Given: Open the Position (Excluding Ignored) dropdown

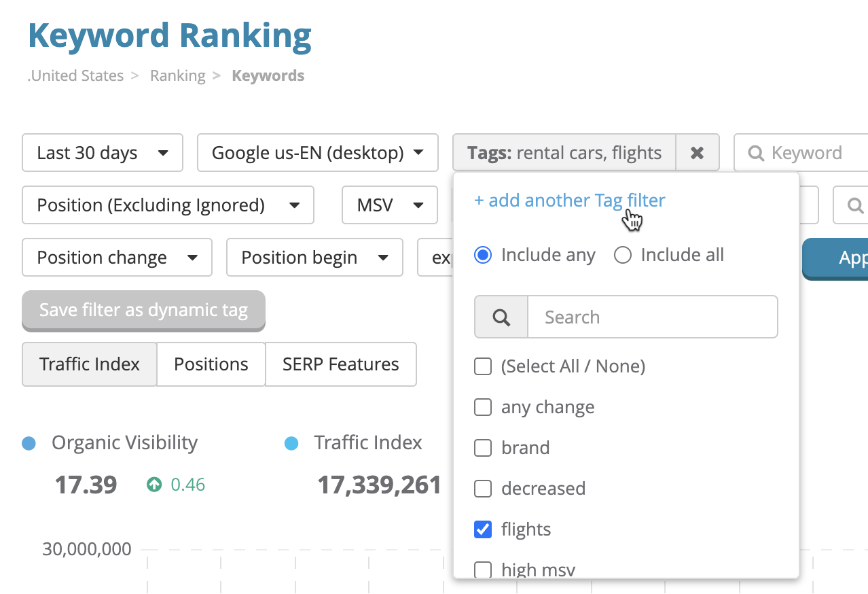Looking at the screenshot, I should 168,205.
